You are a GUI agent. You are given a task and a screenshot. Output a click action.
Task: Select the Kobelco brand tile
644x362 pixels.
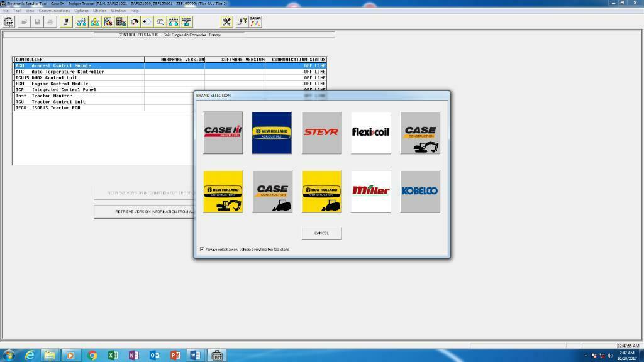pyautogui.click(x=420, y=192)
